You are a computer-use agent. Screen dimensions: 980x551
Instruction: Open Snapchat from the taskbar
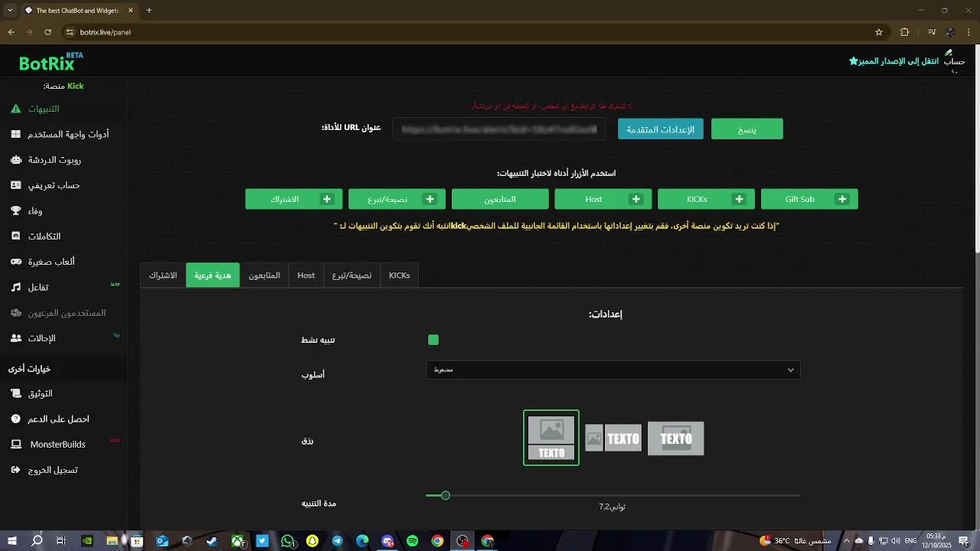tap(312, 541)
